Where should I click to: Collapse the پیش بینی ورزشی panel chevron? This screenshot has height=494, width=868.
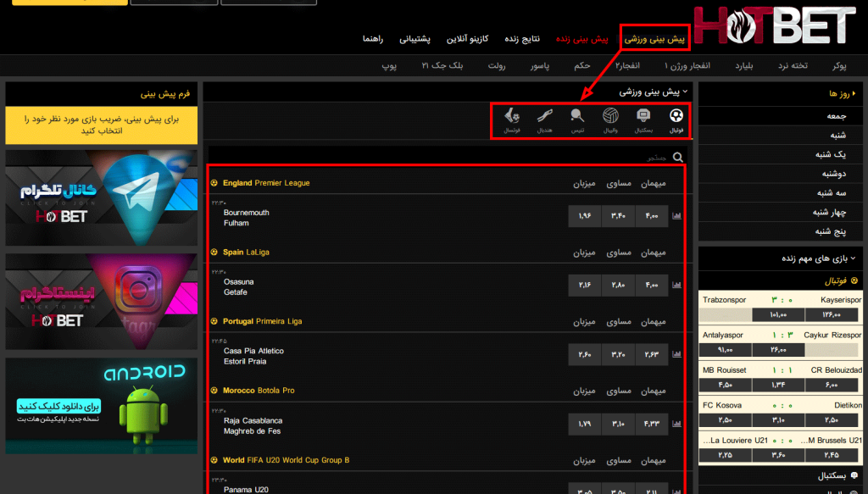[685, 92]
